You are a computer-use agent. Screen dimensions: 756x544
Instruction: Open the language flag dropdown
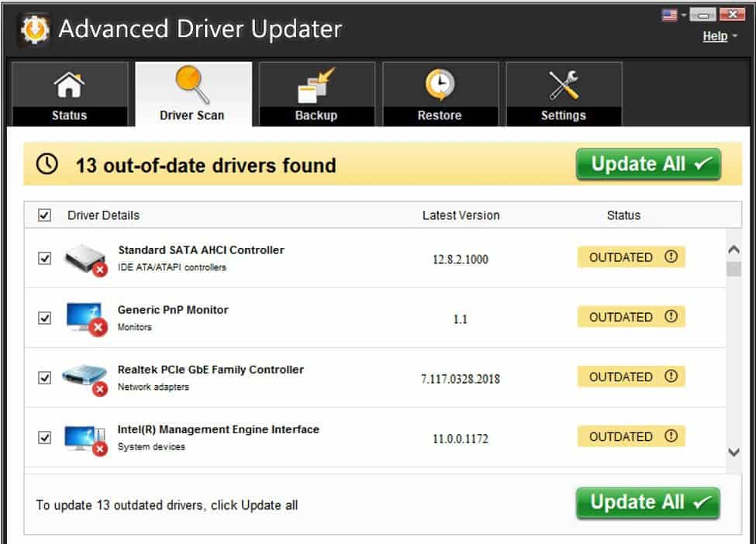[x=673, y=15]
